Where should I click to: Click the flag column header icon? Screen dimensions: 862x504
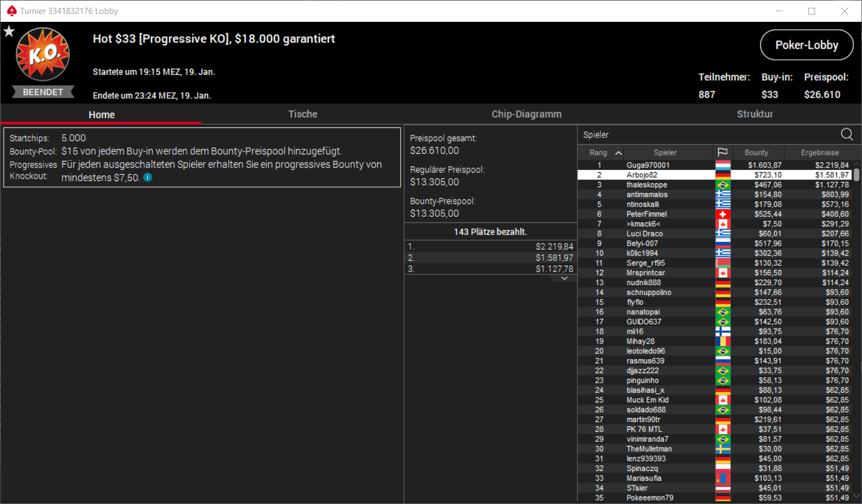(x=722, y=153)
